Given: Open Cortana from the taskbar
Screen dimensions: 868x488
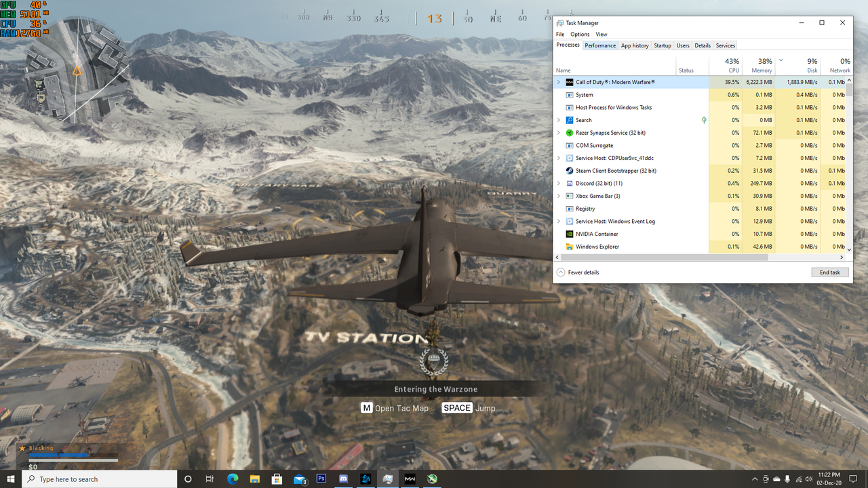Looking at the screenshot, I should [188, 479].
